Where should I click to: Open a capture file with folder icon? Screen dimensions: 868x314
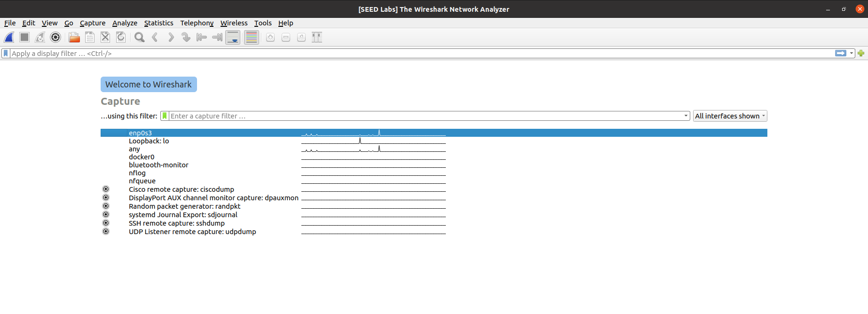pyautogui.click(x=74, y=37)
